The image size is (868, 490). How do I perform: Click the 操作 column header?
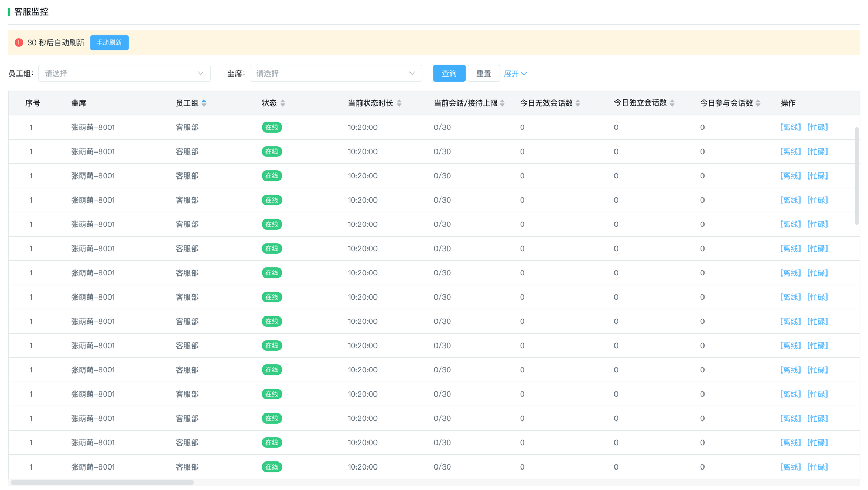(788, 103)
